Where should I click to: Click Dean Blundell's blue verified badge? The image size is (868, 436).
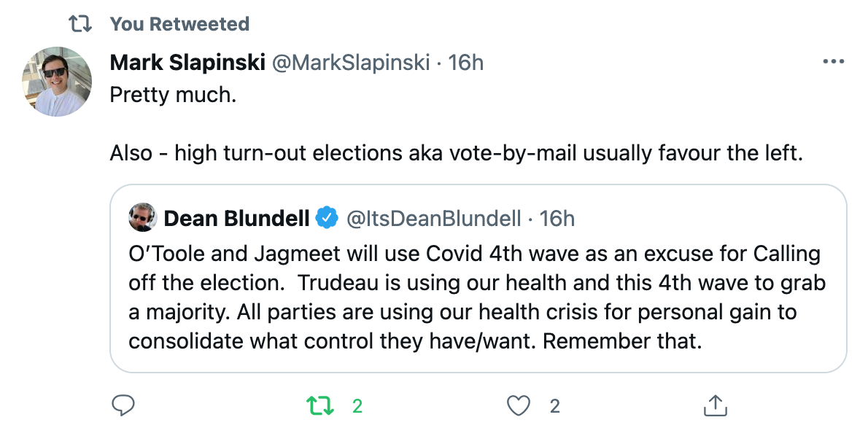coord(327,218)
